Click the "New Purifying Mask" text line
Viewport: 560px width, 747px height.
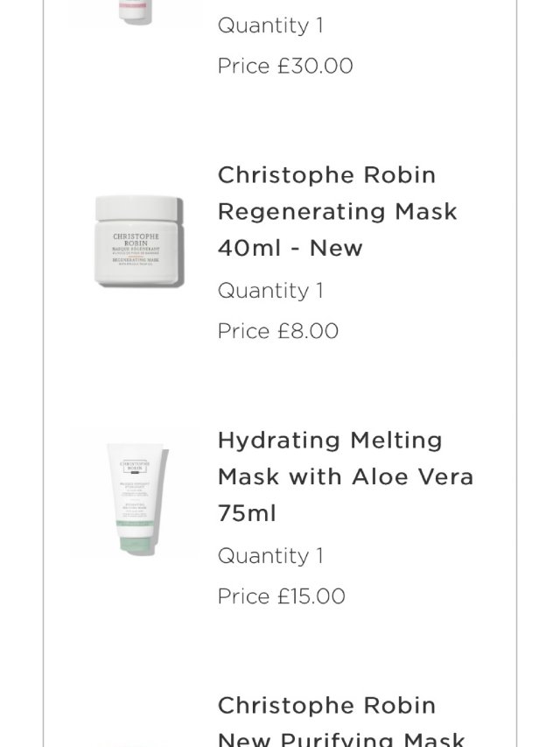[341, 740]
